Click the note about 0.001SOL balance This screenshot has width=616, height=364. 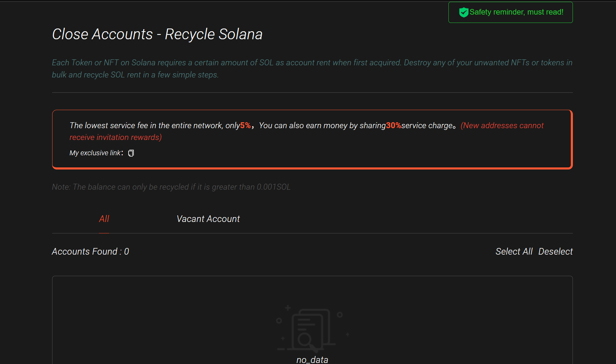[171, 187]
